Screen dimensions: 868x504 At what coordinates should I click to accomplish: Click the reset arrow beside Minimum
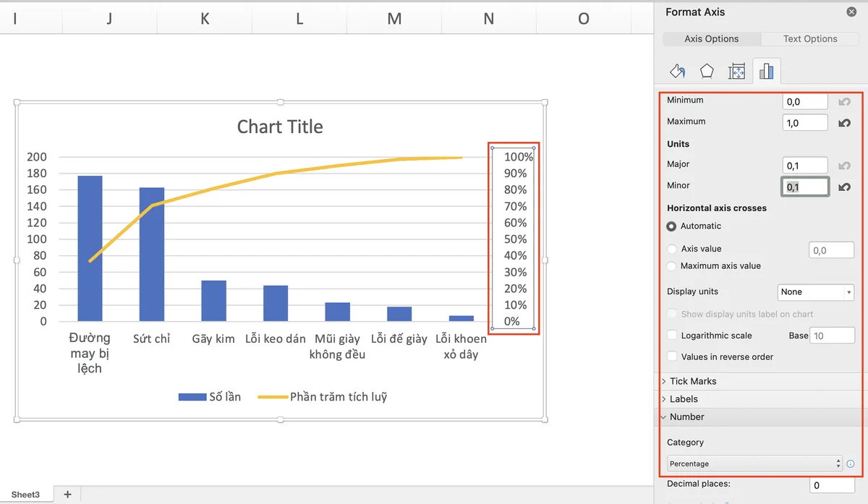tap(843, 102)
